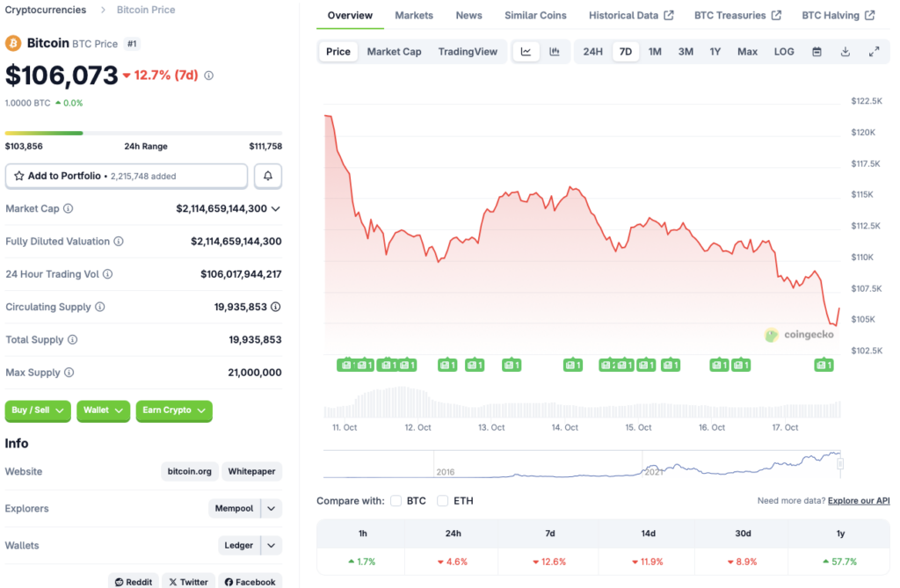Expand the Market Cap value chevron
The image size is (900, 588).
tap(276, 209)
